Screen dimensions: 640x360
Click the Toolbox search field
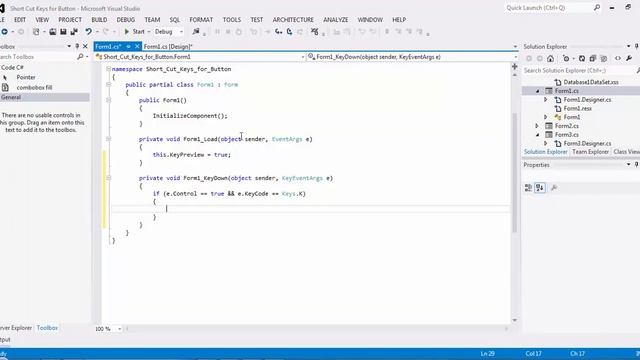pos(39,57)
